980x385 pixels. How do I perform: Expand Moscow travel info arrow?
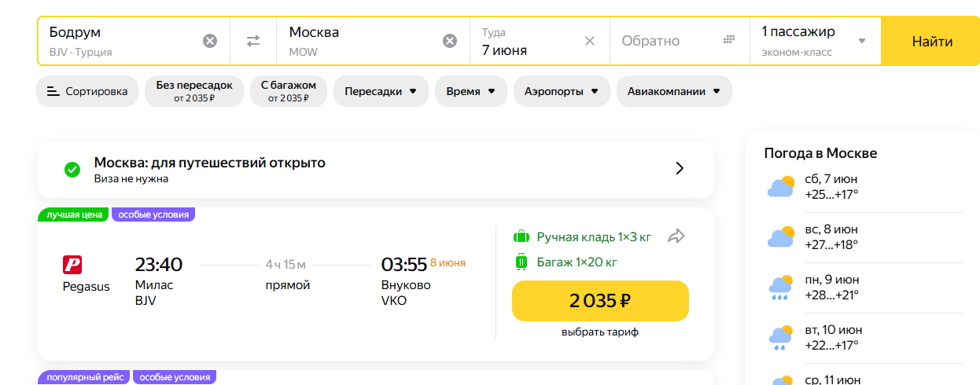click(x=680, y=168)
